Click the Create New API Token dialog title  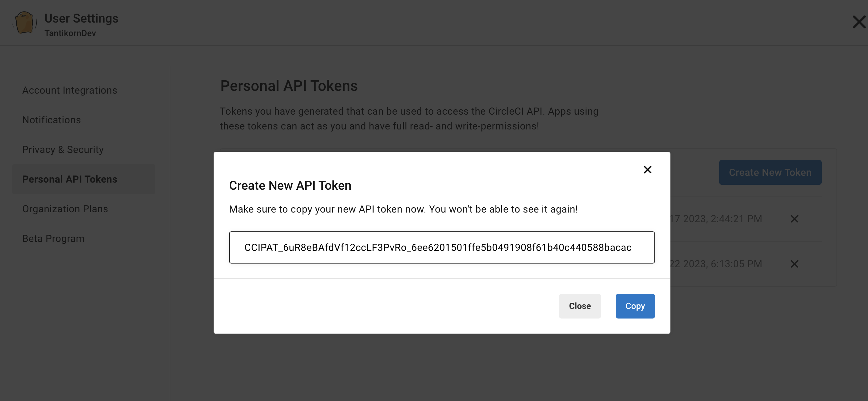(x=290, y=185)
